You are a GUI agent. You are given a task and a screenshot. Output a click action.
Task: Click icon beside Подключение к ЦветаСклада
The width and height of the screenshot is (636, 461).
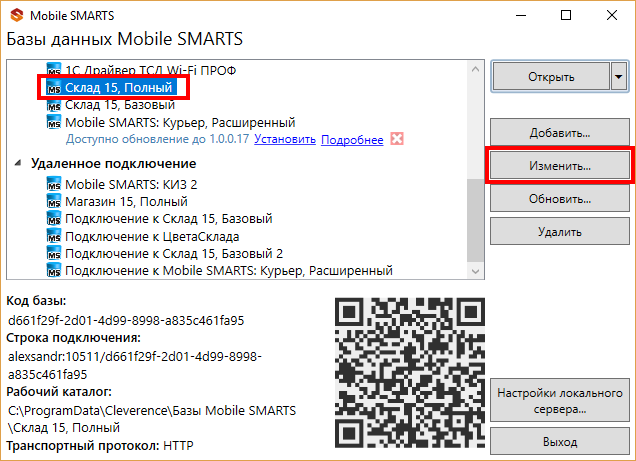tap(54, 236)
